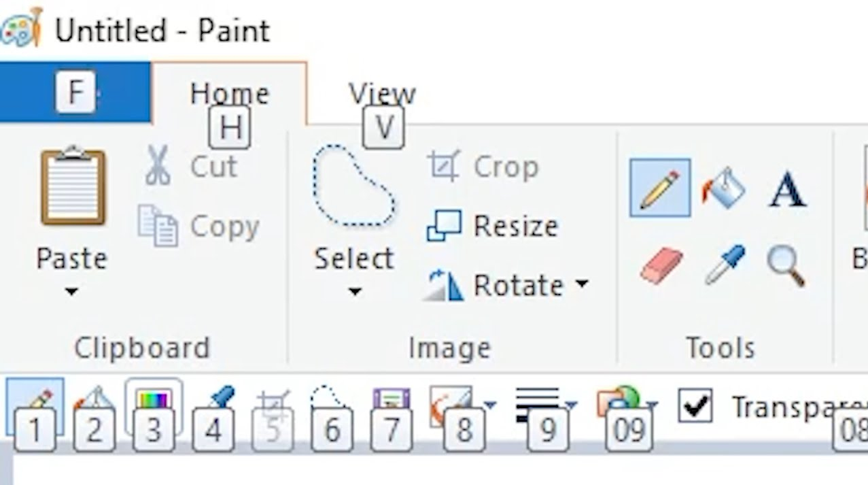Expand the Rotate dropdown menu
The height and width of the screenshot is (485, 868).
click(x=582, y=284)
